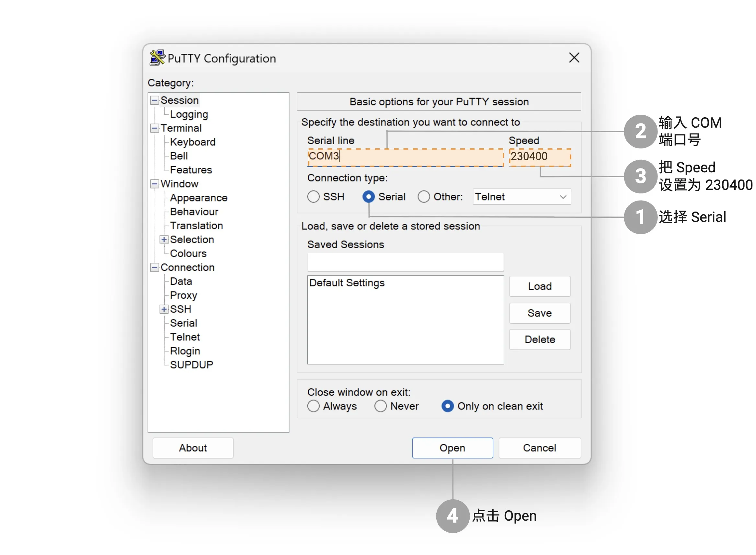Open the Features settings category

click(x=191, y=170)
